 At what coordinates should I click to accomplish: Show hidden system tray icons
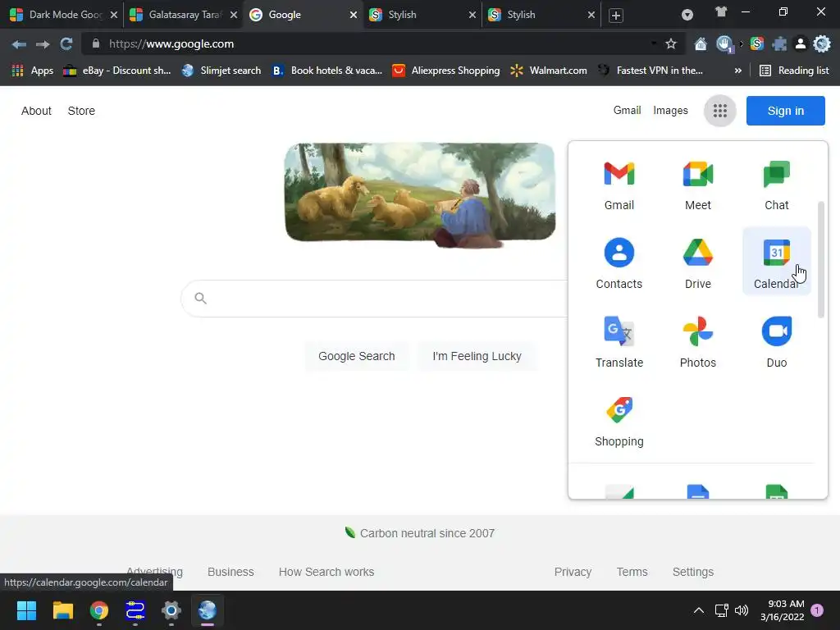[x=699, y=610]
